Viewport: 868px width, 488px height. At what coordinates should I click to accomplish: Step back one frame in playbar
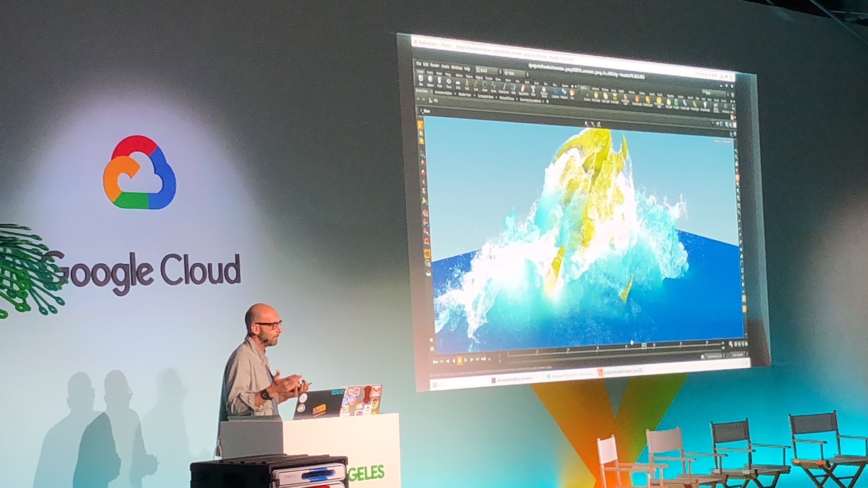pyautogui.click(x=447, y=361)
